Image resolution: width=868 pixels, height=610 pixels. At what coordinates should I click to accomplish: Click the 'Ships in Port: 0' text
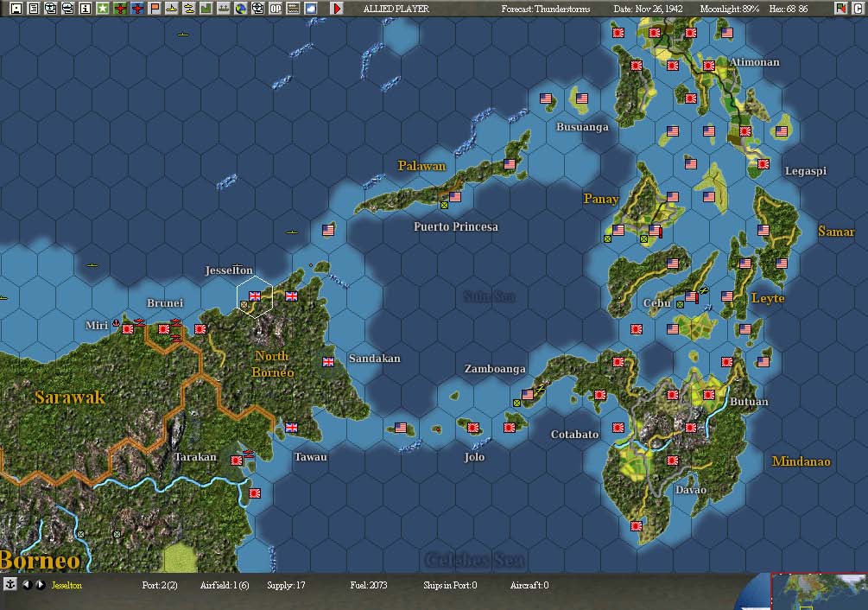(x=450, y=585)
